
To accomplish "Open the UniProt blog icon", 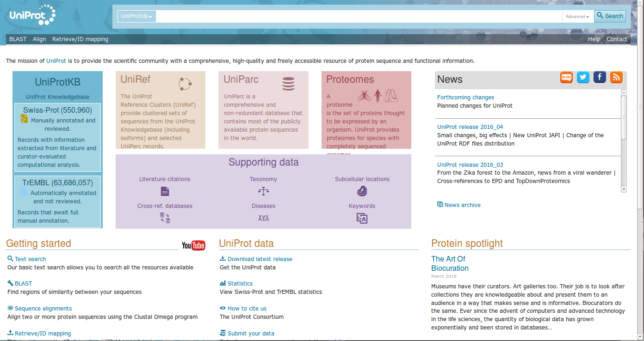I will pyautogui.click(x=566, y=78).
